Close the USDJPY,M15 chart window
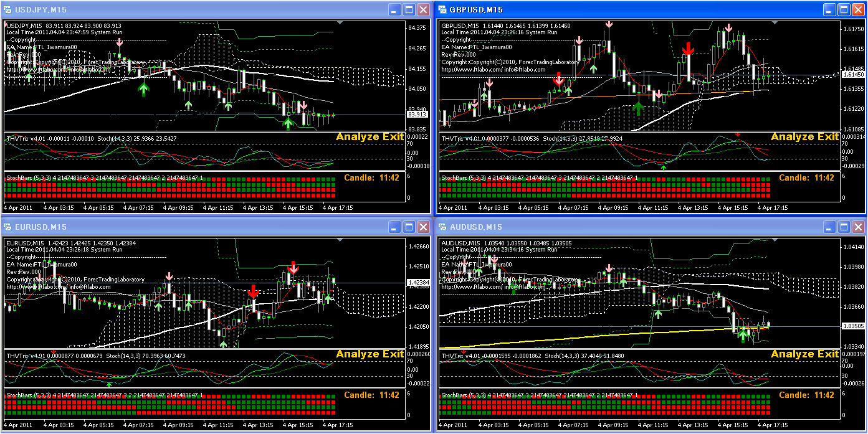The height and width of the screenshot is (434, 868). pyautogui.click(x=423, y=10)
